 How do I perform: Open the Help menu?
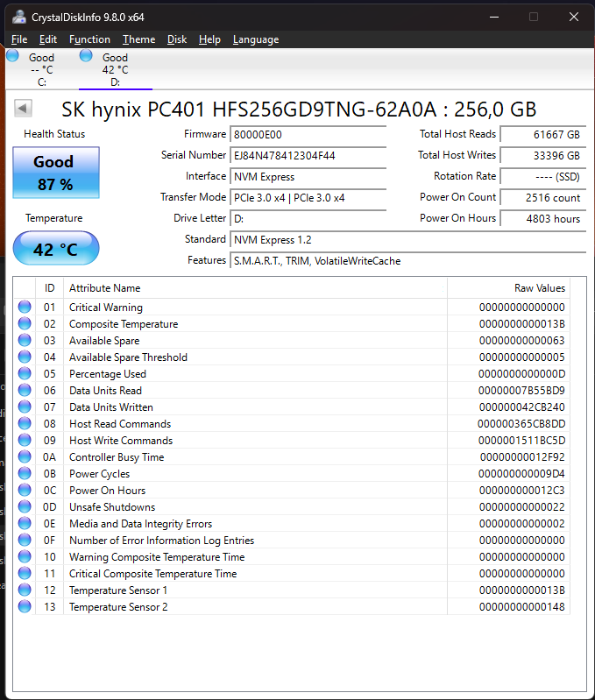tap(209, 39)
